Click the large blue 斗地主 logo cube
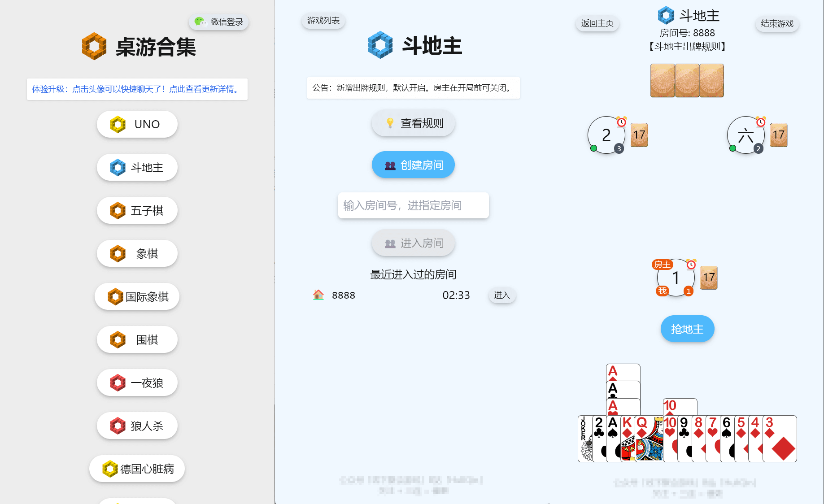The height and width of the screenshot is (504, 824). 380,45
